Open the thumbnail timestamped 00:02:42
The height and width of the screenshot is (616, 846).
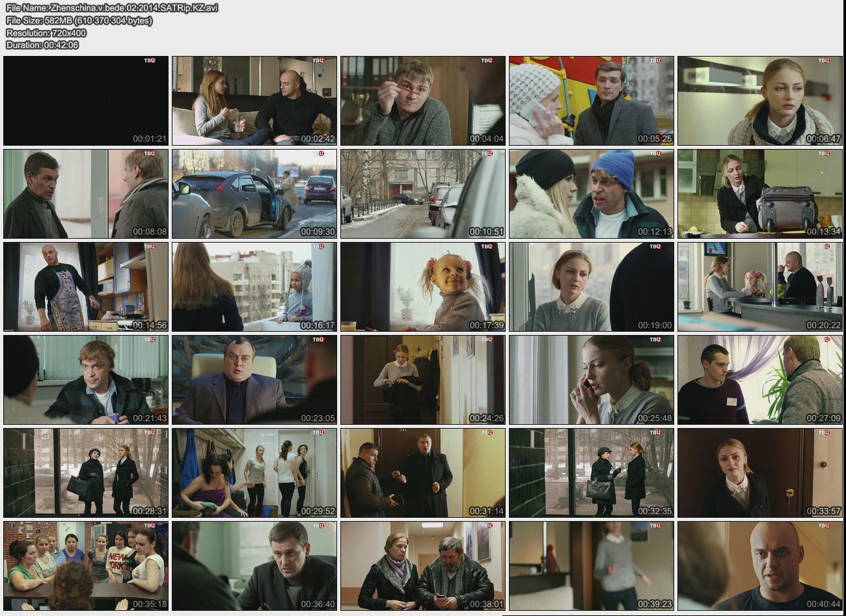(x=254, y=101)
